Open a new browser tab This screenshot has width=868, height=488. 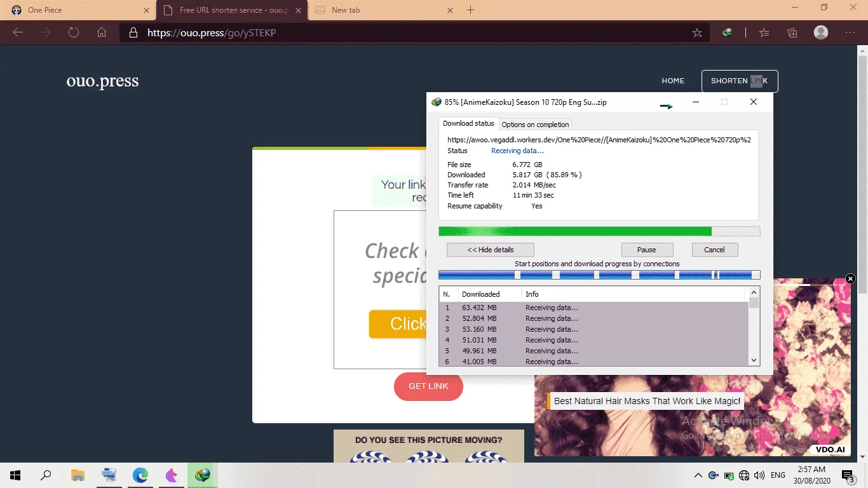pyautogui.click(x=470, y=10)
